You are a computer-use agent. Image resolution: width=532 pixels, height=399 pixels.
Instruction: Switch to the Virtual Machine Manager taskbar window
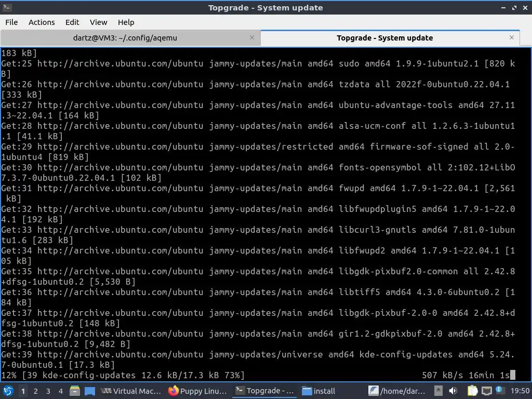(x=130, y=391)
